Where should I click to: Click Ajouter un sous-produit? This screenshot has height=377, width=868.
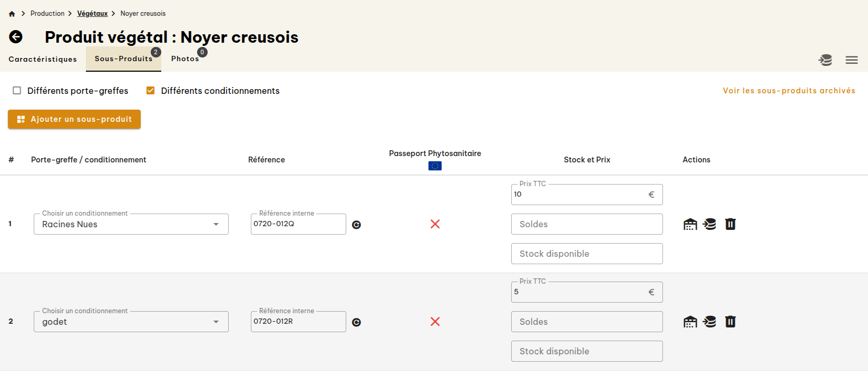coord(74,119)
